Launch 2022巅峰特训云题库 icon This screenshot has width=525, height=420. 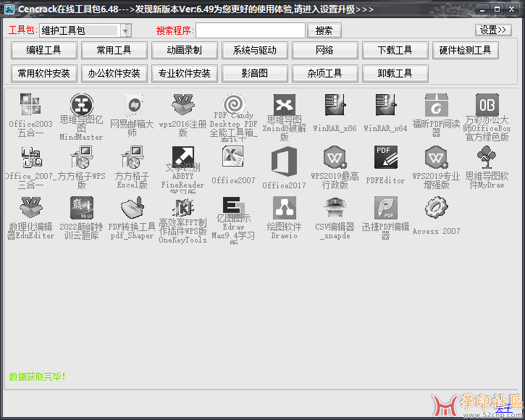tap(81, 208)
